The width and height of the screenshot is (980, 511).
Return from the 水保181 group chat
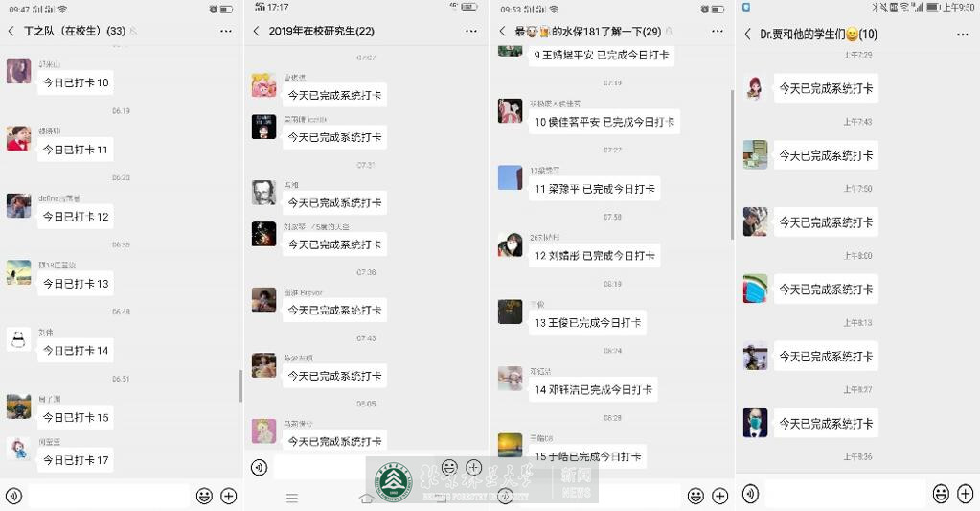(503, 31)
